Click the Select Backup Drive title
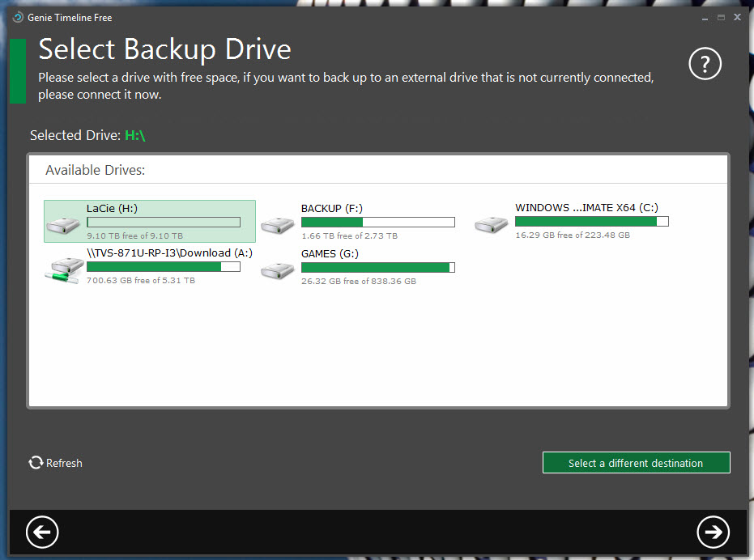 pos(165,49)
